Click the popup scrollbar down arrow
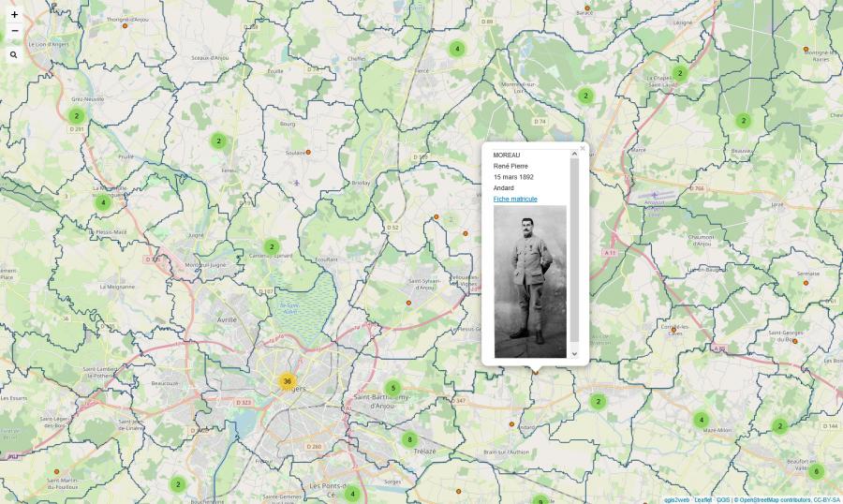 click(x=574, y=353)
